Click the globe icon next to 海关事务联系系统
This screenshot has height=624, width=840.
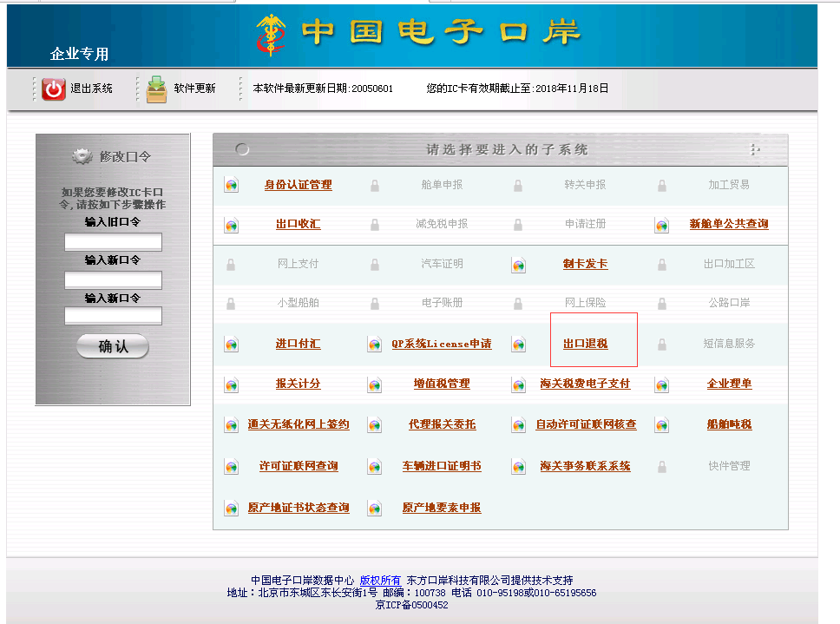pos(519,467)
